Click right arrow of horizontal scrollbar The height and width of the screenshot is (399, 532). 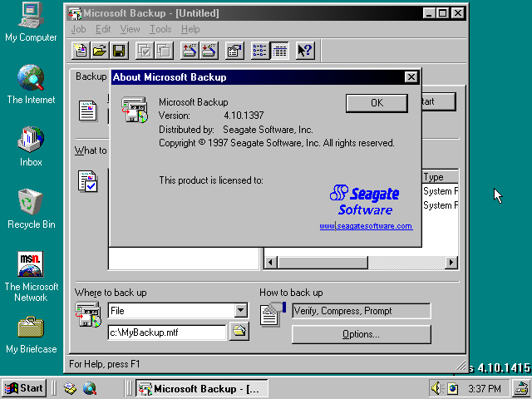(x=451, y=263)
